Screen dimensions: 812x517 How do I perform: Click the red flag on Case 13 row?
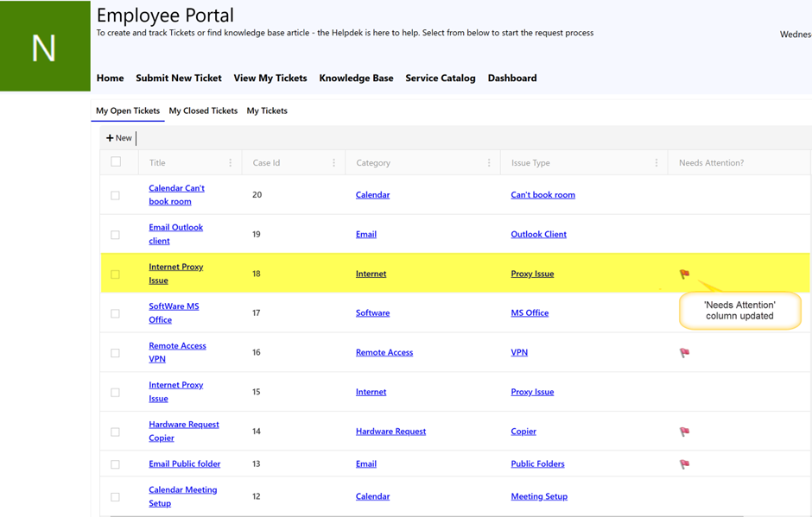(684, 464)
